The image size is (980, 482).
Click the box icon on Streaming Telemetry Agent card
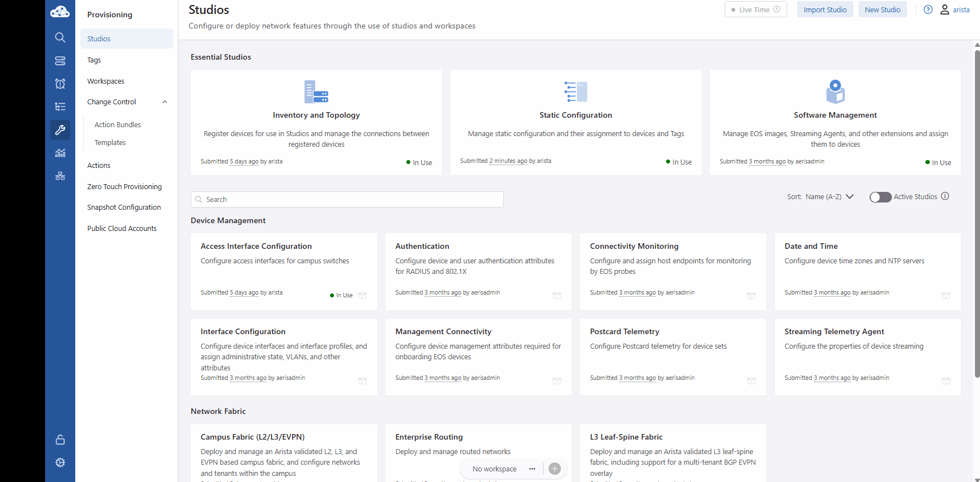click(x=946, y=381)
